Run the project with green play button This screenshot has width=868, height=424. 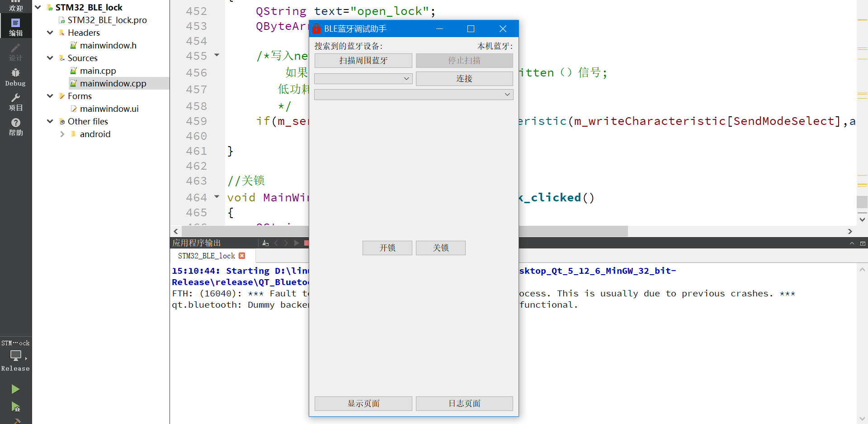click(x=15, y=389)
